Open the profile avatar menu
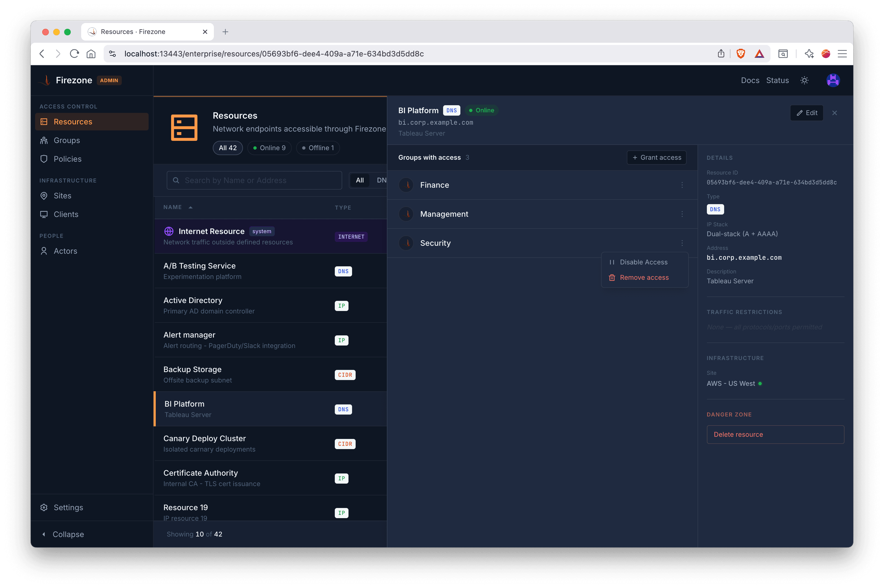This screenshot has width=884, height=588. coord(833,80)
